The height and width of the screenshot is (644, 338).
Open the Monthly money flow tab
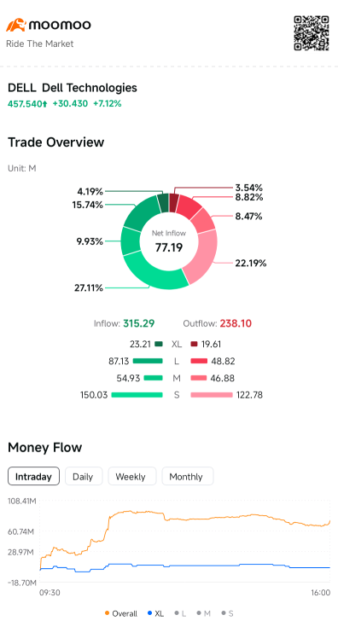click(x=188, y=477)
